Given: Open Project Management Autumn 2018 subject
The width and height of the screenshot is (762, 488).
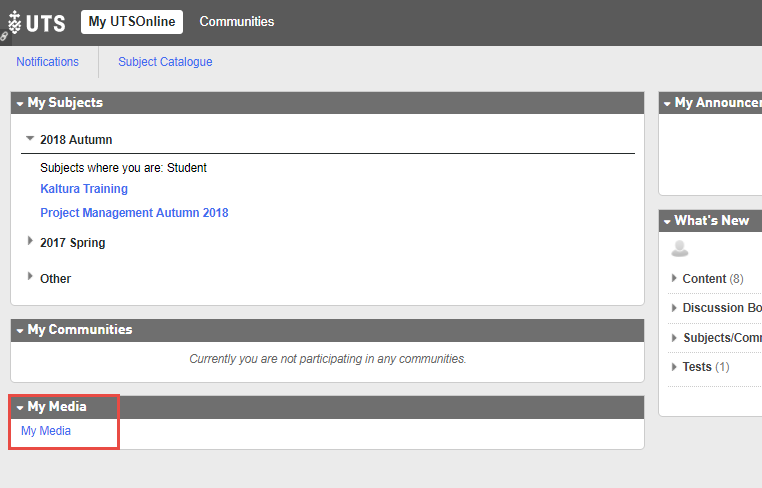Looking at the screenshot, I should pos(134,213).
